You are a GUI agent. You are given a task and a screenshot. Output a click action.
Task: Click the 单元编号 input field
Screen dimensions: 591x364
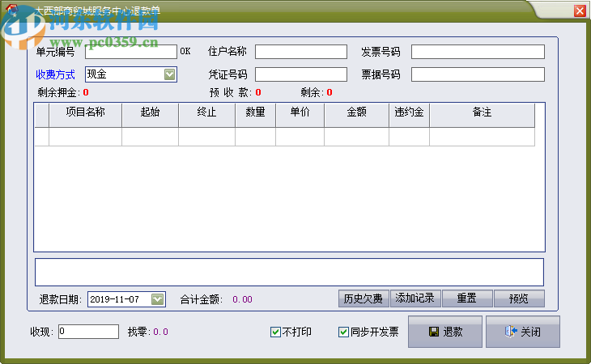tap(131, 52)
